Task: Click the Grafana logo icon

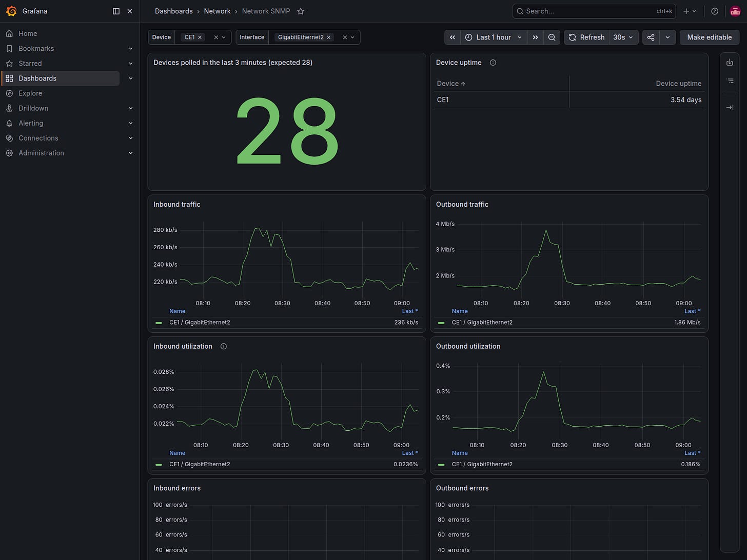Action: pos(11,11)
